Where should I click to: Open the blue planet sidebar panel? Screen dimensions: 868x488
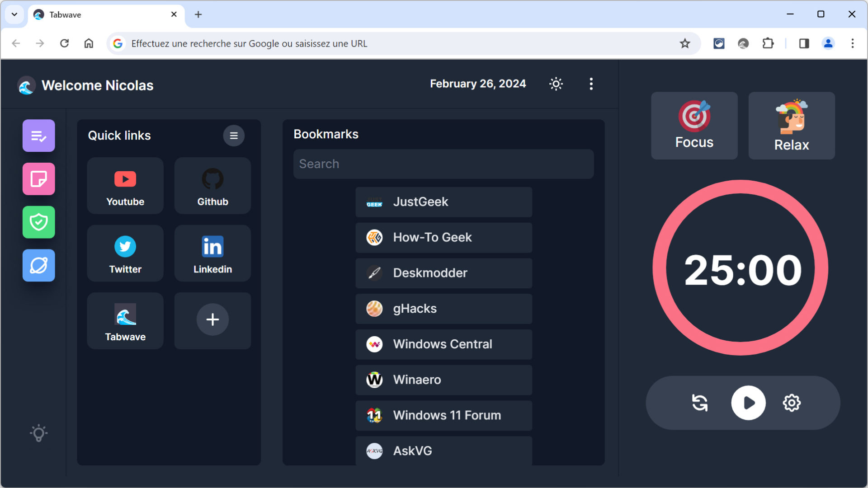point(39,266)
